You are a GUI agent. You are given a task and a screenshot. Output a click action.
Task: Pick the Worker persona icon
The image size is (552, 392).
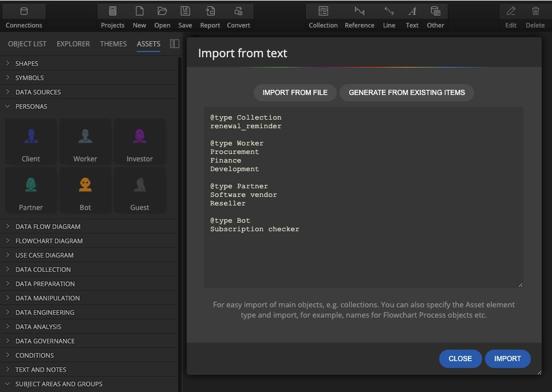tap(85, 136)
